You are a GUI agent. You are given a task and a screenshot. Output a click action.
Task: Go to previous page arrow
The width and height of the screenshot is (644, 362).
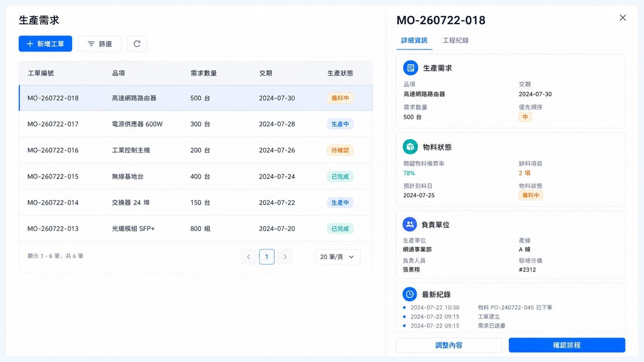pyautogui.click(x=248, y=257)
